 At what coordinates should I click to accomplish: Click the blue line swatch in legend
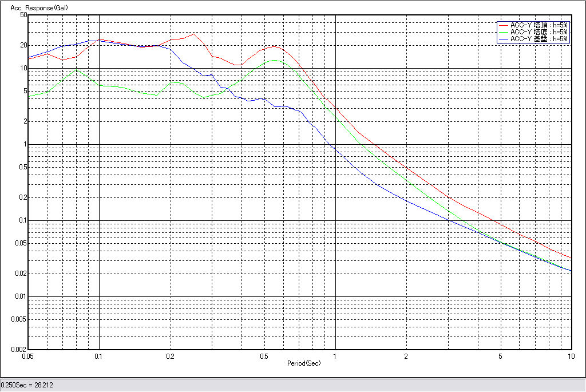503,39
